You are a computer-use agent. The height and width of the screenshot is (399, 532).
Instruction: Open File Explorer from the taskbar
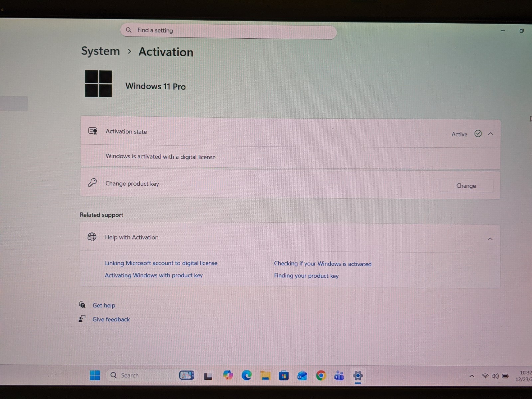pyautogui.click(x=265, y=375)
